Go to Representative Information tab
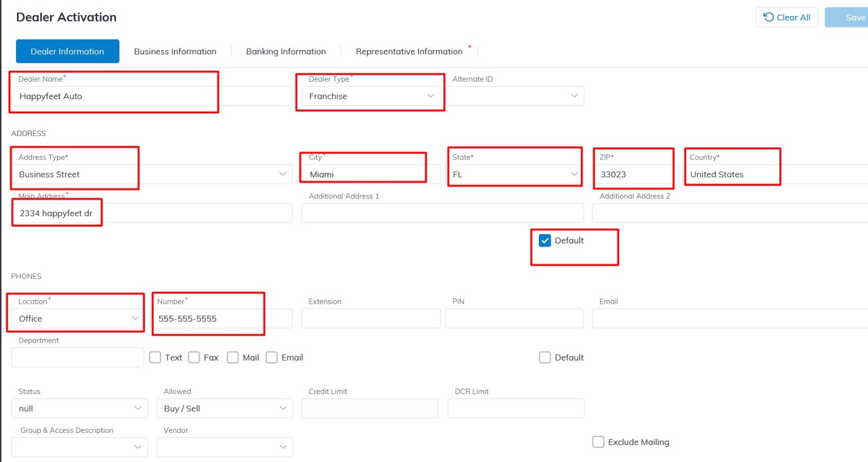This screenshot has height=462, width=868. click(409, 52)
